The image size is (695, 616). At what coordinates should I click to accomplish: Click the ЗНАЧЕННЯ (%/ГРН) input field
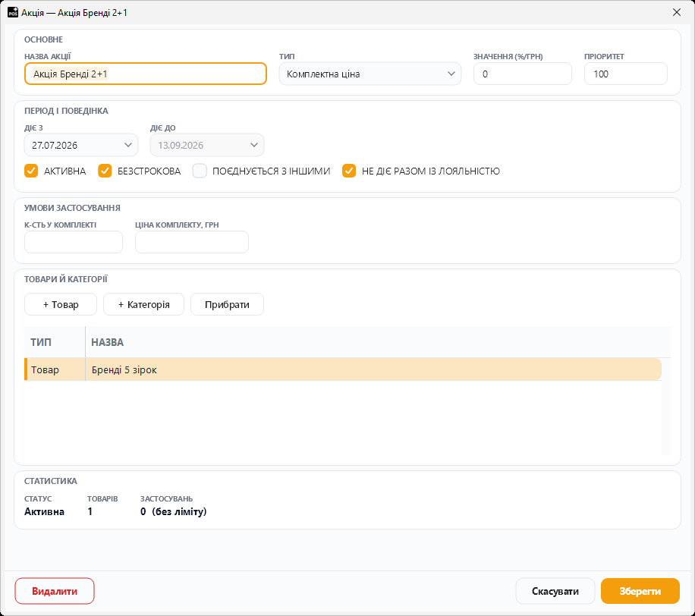[523, 74]
